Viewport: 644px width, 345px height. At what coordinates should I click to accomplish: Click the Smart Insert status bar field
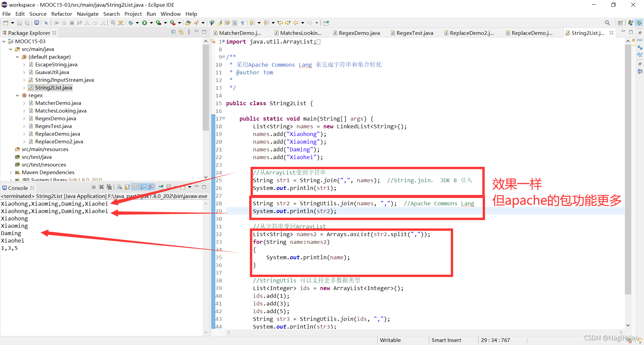click(x=446, y=340)
